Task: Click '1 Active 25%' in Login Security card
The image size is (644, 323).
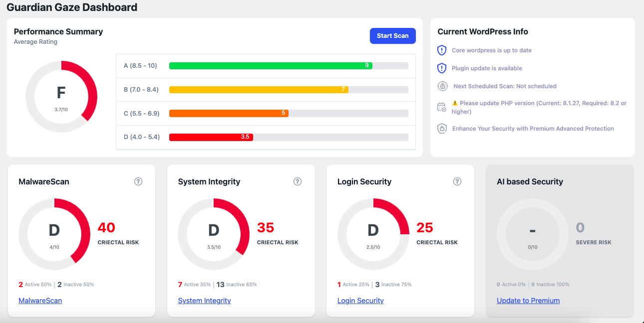Action: coord(353,285)
